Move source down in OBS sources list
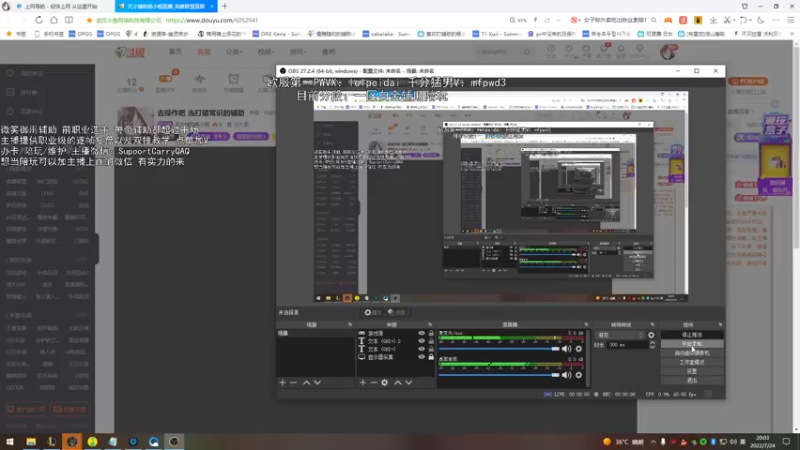The image size is (800, 450). 409,382
